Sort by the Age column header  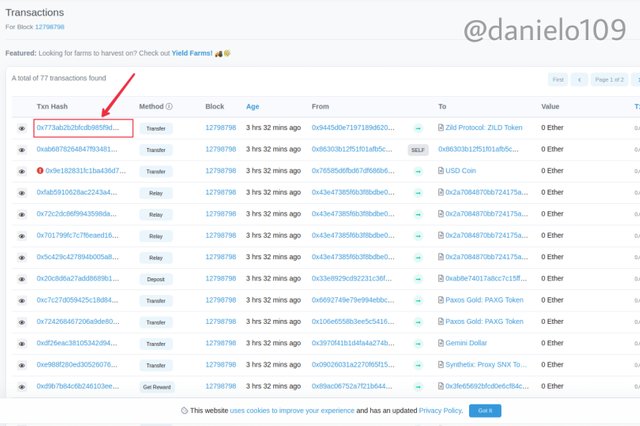[x=253, y=106]
